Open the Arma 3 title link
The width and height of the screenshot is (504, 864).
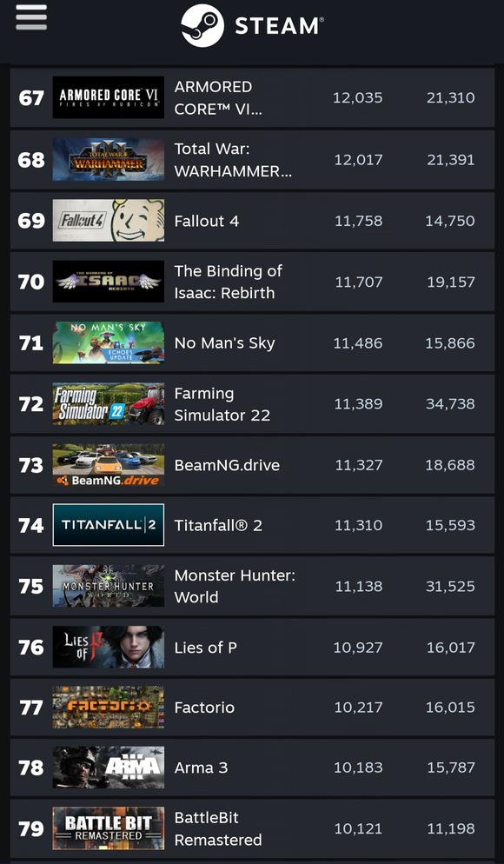(201, 768)
